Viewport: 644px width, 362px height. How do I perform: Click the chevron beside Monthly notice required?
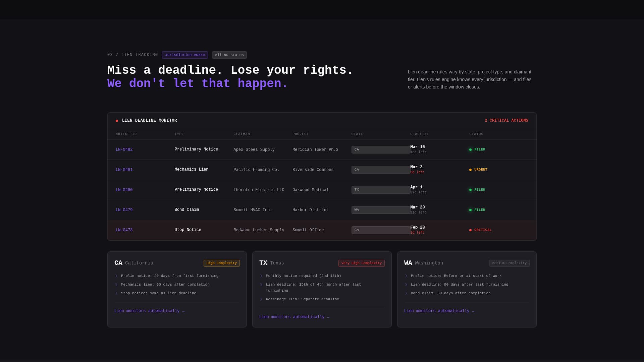[261, 276]
